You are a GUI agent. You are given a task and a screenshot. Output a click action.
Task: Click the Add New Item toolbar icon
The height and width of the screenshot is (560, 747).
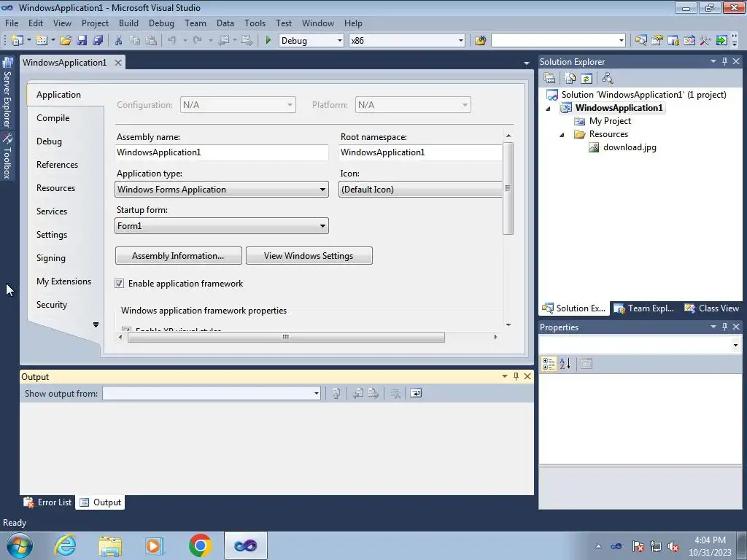coord(42,41)
